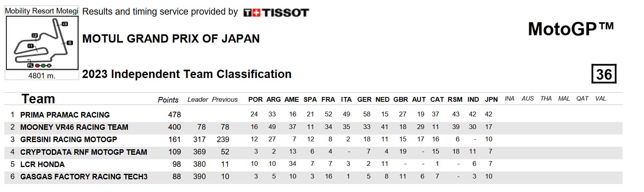Open the Motegi circuit map thumbnail

click(42, 43)
